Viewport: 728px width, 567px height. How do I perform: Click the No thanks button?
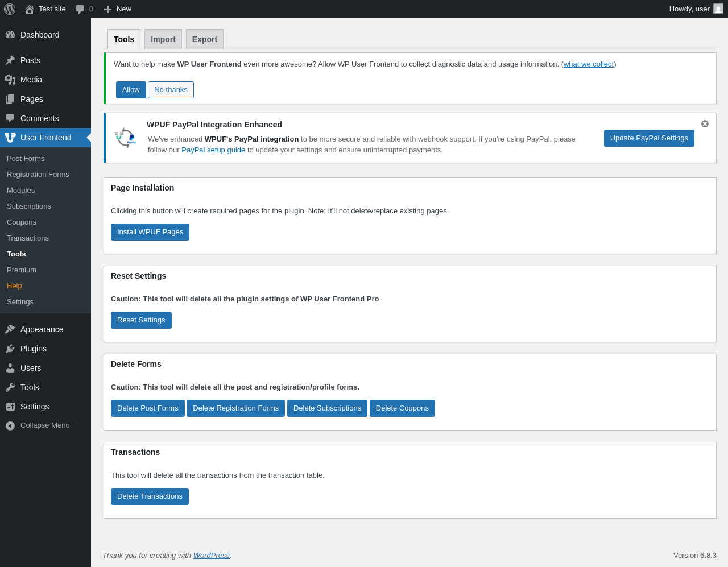[171, 90]
